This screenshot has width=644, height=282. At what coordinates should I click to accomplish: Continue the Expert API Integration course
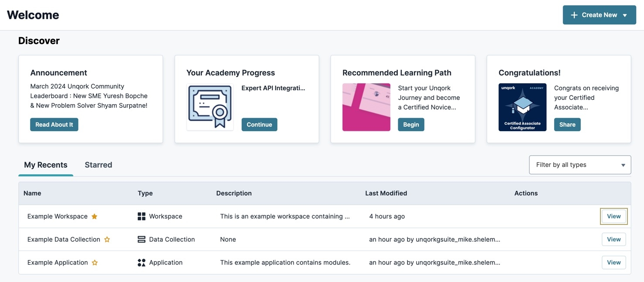pos(259,125)
